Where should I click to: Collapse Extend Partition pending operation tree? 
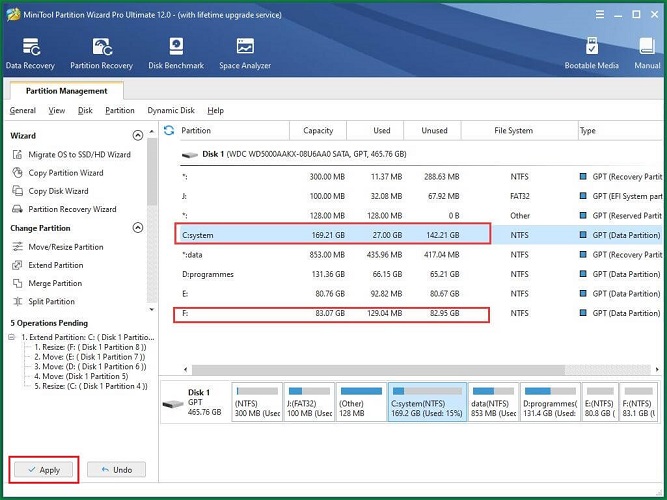tap(11, 337)
